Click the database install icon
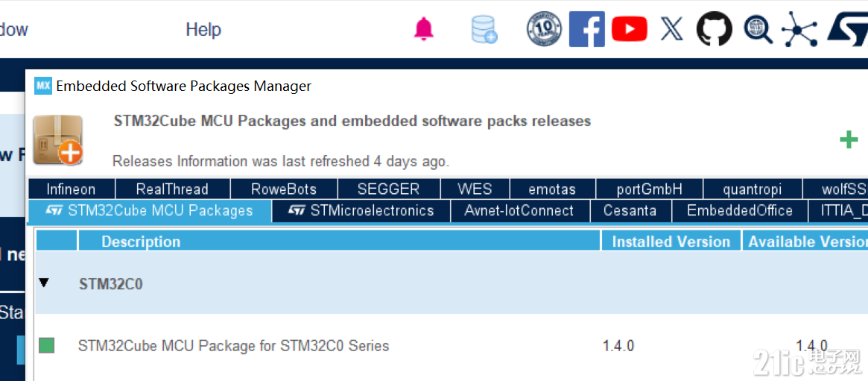The width and height of the screenshot is (868, 381). click(484, 29)
